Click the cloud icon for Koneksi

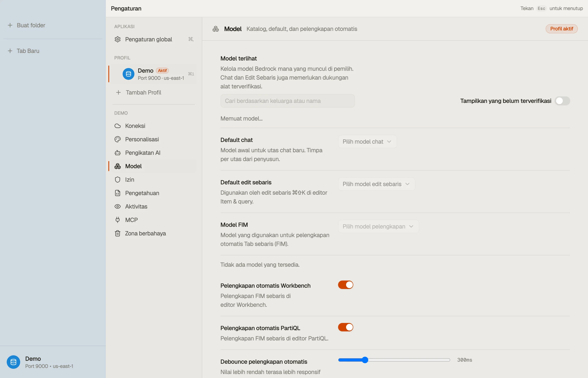[x=118, y=126]
